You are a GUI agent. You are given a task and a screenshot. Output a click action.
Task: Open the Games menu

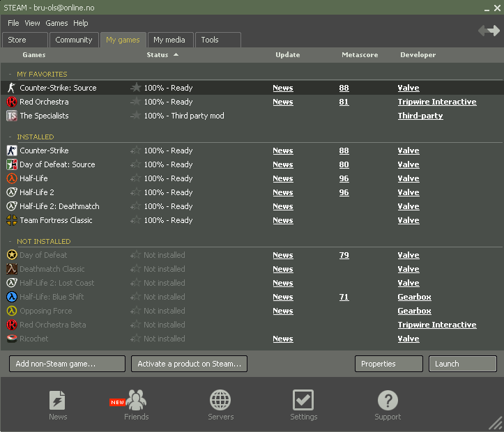[56, 23]
